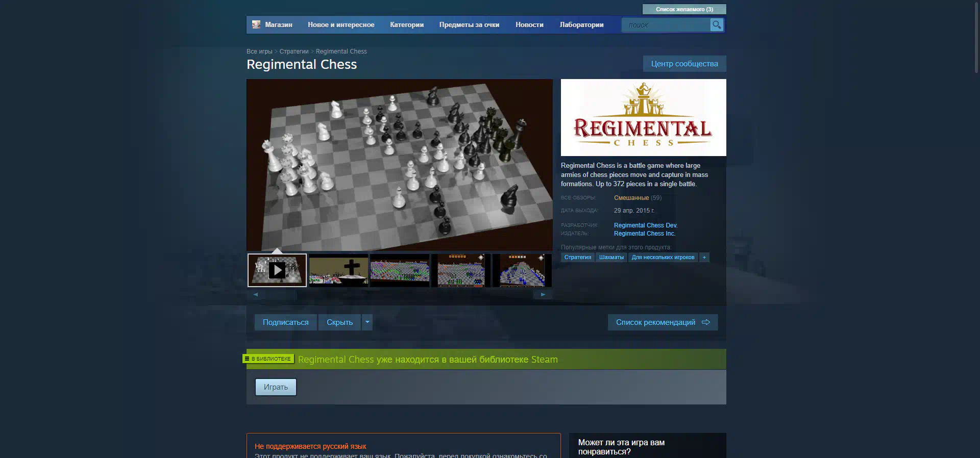Follow the Стратегии breadcrumb link
Image resolution: width=980 pixels, height=458 pixels.
point(294,52)
